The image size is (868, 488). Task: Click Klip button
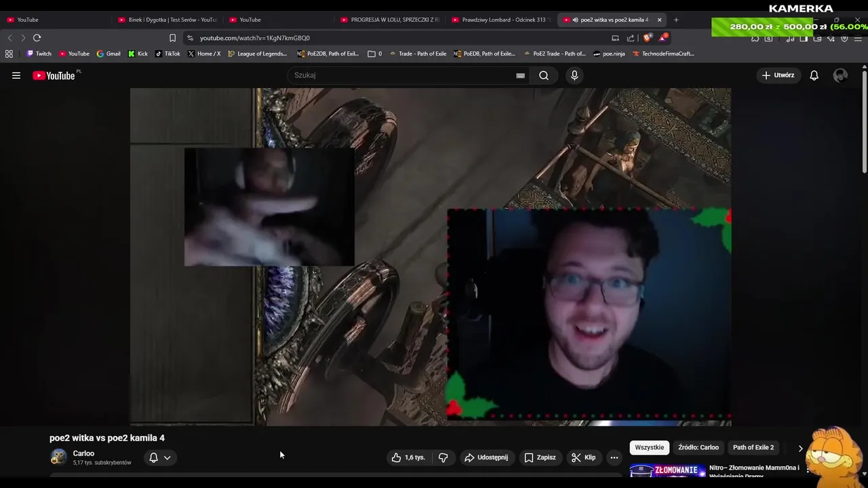[x=583, y=457]
